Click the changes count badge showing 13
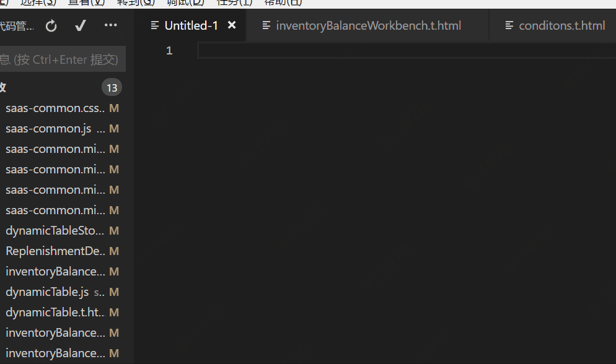This screenshot has height=364, width=616. click(x=112, y=87)
